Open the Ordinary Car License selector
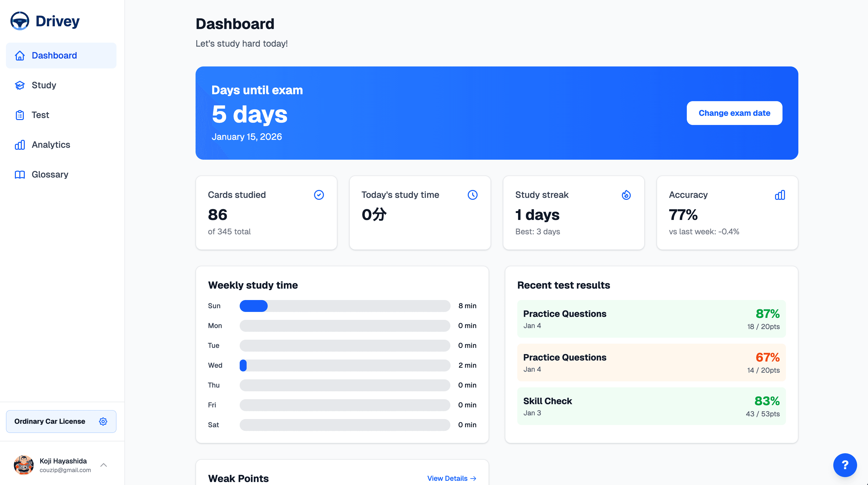The width and height of the screenshot is (868, 485). click(50, 421)
